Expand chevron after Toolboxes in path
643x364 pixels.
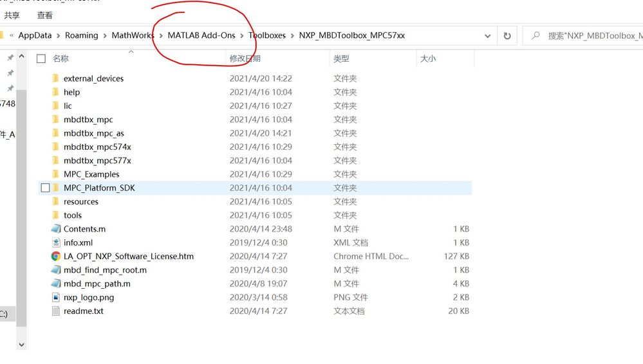pyautogui.click(x=292, y=35)
